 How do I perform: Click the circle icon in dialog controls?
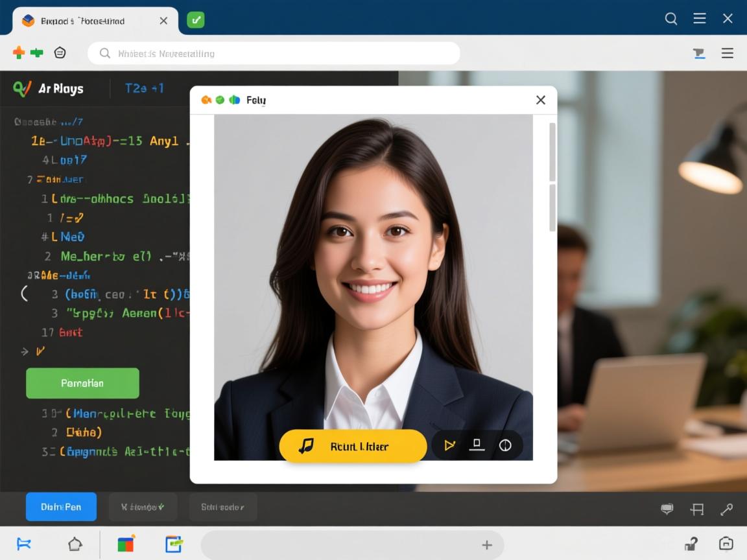[x=505, y=445]
